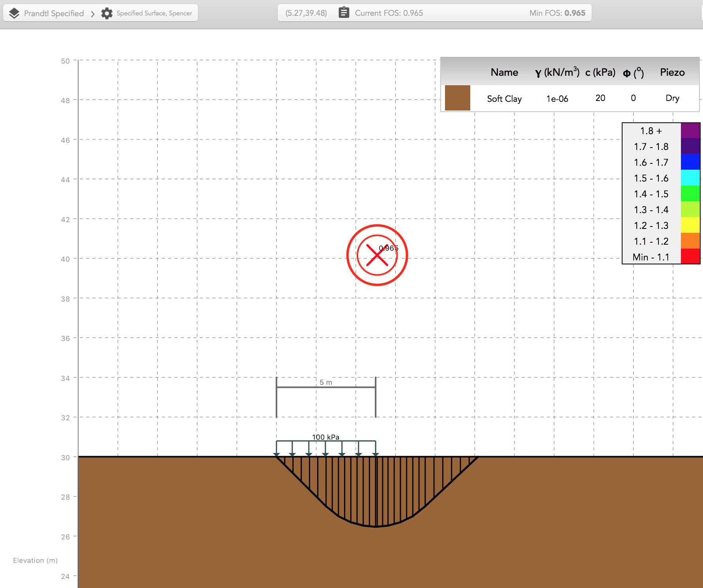This screenshot has width=703, height=588.
Task: Select the cyan 1.5 - 1.6 legend swatch
Action: (x=690, y=178)
